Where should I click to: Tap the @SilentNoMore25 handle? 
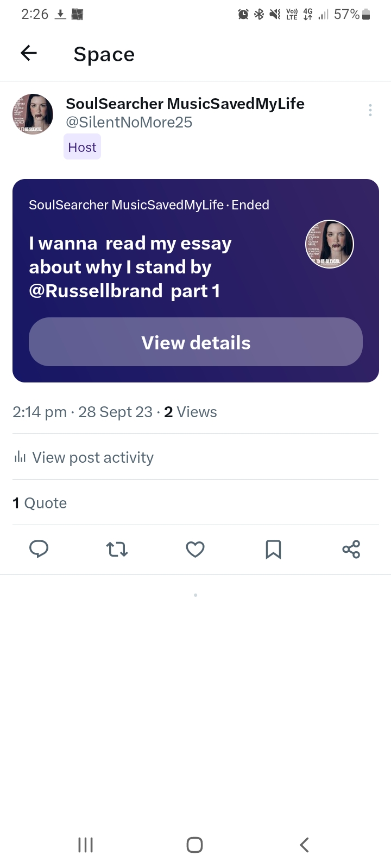[129, 123]
